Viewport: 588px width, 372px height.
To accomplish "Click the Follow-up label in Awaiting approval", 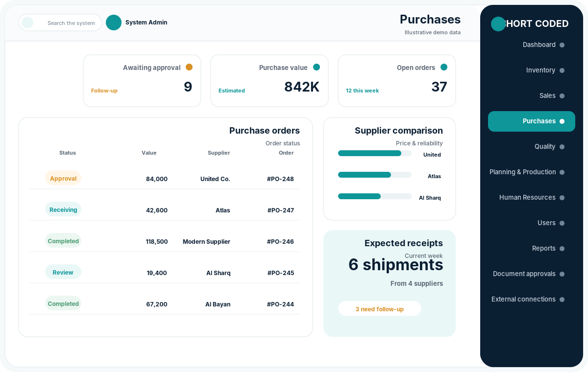I will pos(104,91).
